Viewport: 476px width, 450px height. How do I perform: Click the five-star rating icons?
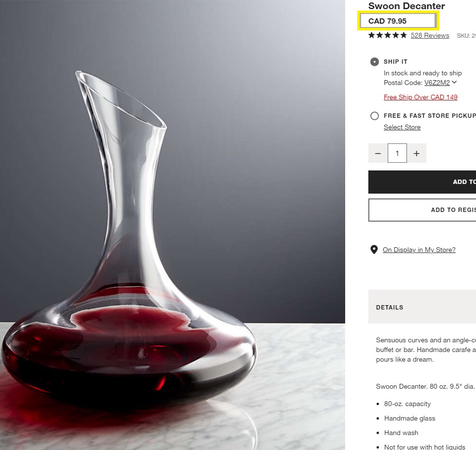(387, 35)
